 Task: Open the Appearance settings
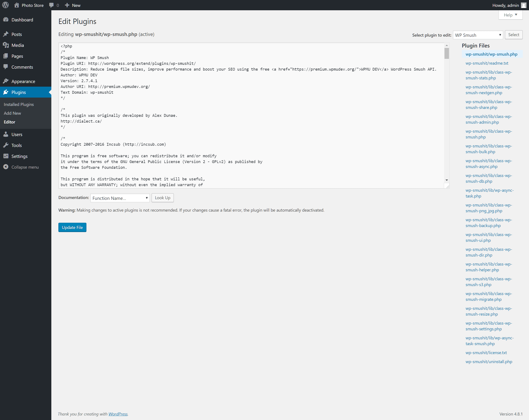pos(23,81)
